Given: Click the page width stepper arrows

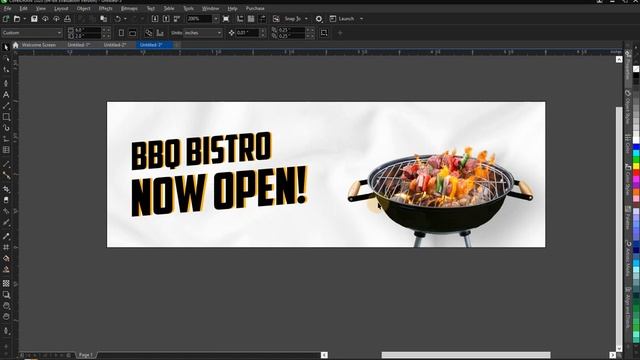Looking at the screenshot, I should 106,30.
